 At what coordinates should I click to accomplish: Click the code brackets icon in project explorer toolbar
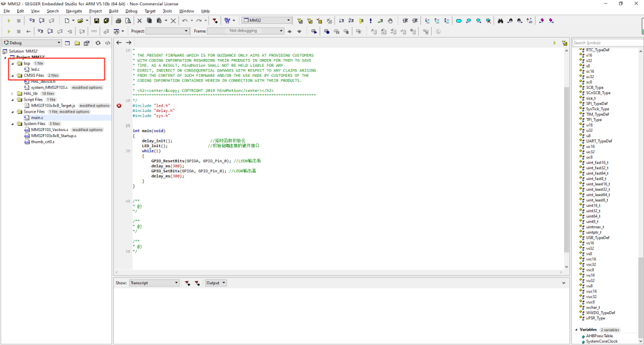107,43
